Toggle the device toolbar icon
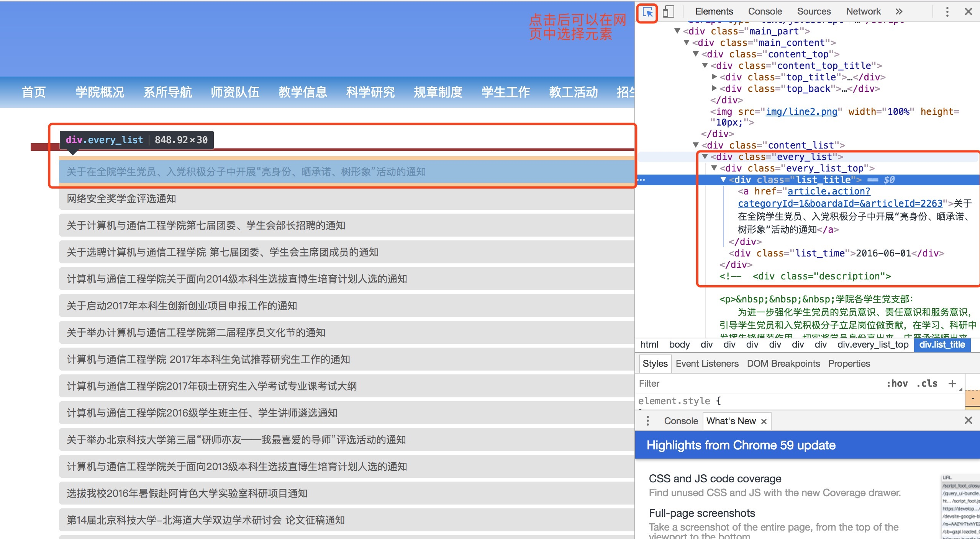This screenshot has width=980, height=539. (669, 12)
